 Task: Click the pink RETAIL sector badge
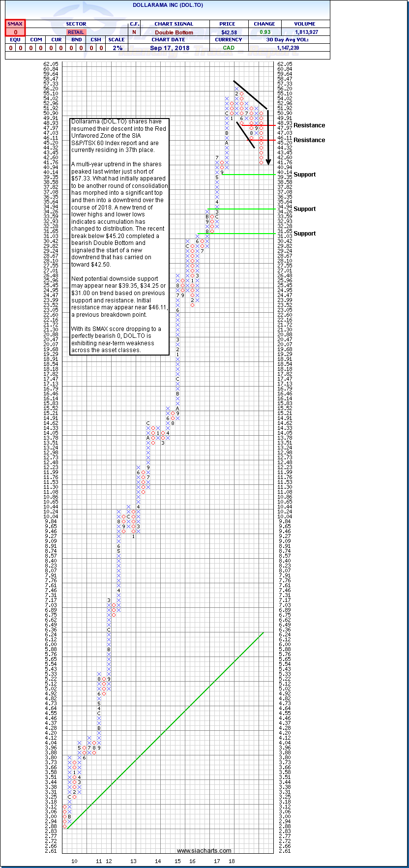76,32
